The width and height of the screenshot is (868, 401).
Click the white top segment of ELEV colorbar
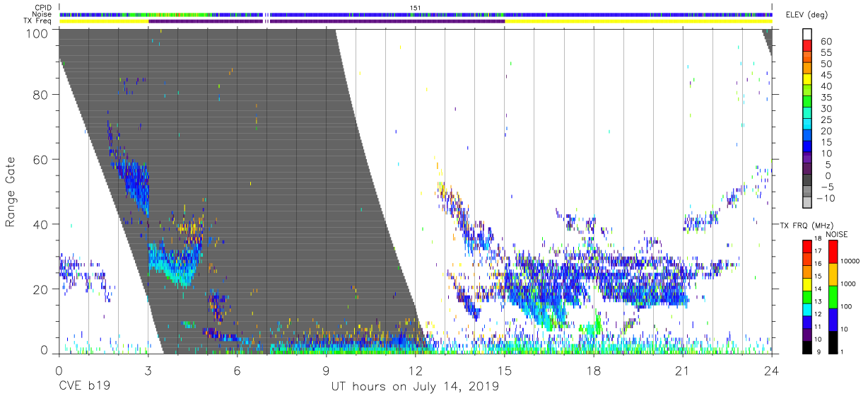809,35
